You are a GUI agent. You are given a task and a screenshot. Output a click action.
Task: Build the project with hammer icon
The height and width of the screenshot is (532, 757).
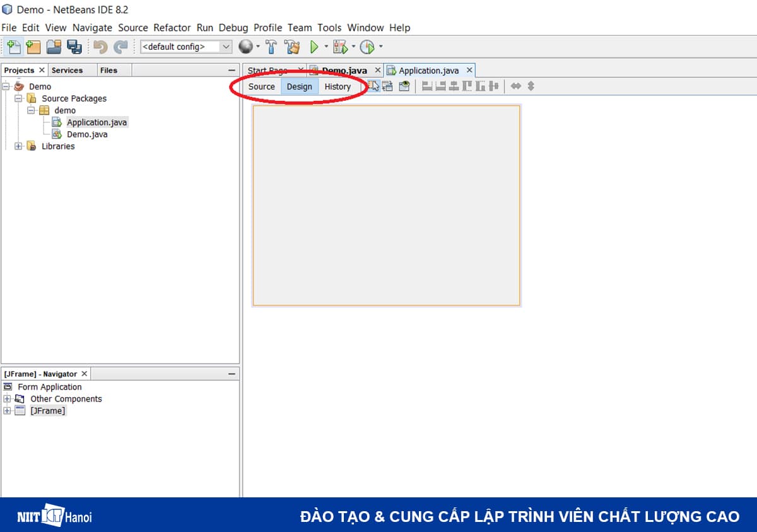[x=271, y=47]
